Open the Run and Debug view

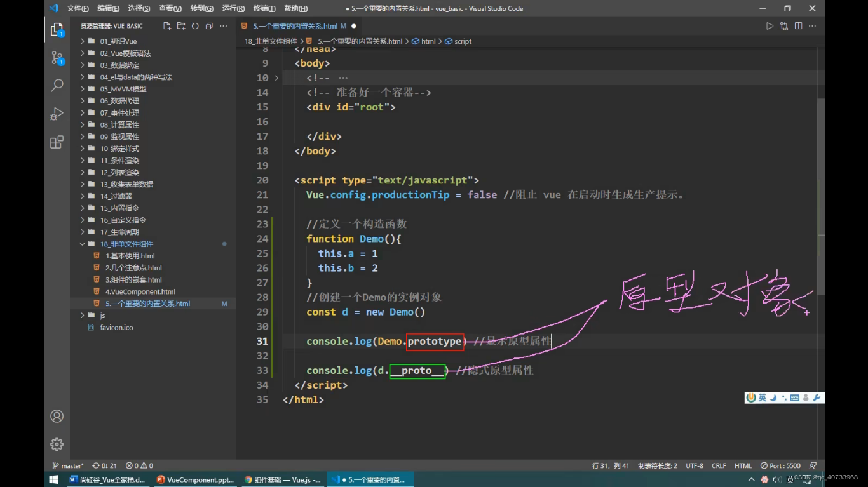point(57,114)
